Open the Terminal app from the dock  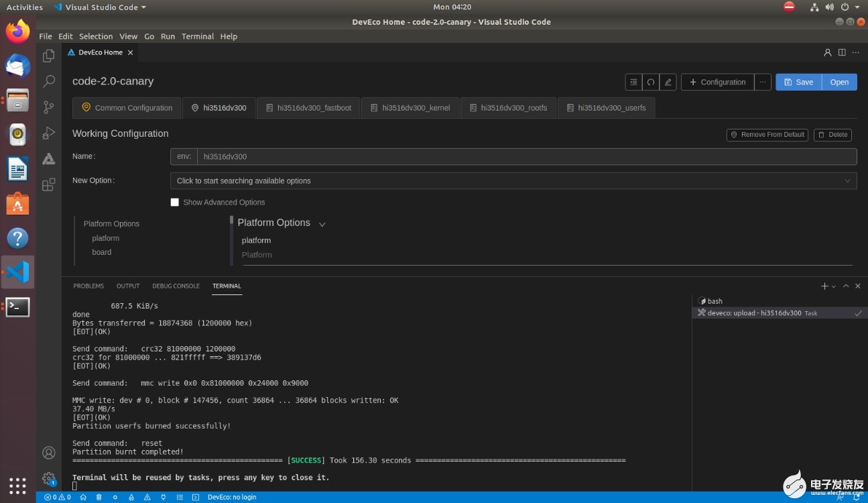click(x=18, y=307)
